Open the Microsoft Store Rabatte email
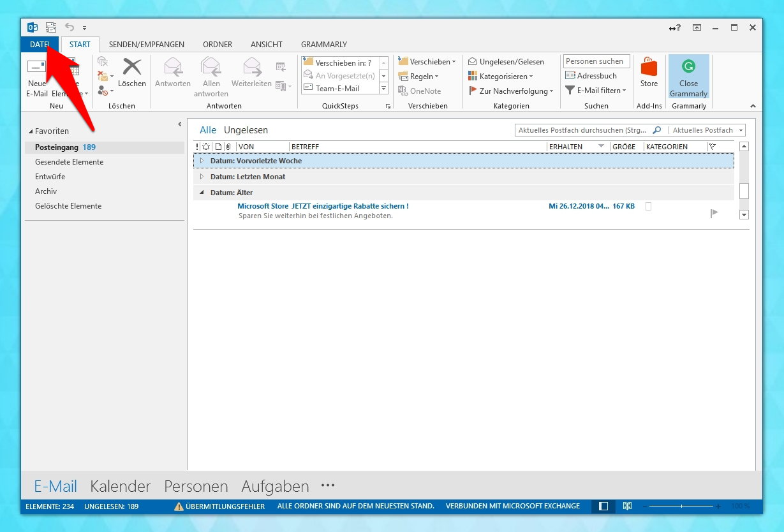This screenshot has height=532, width=784. [x=464, y=211]
